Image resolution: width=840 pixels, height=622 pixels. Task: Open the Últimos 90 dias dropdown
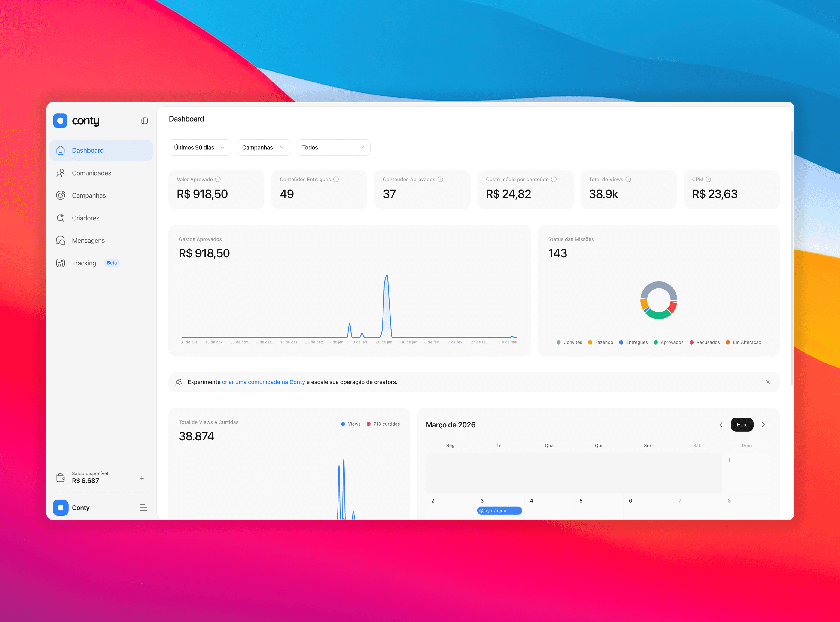click(x=200, y=148)
